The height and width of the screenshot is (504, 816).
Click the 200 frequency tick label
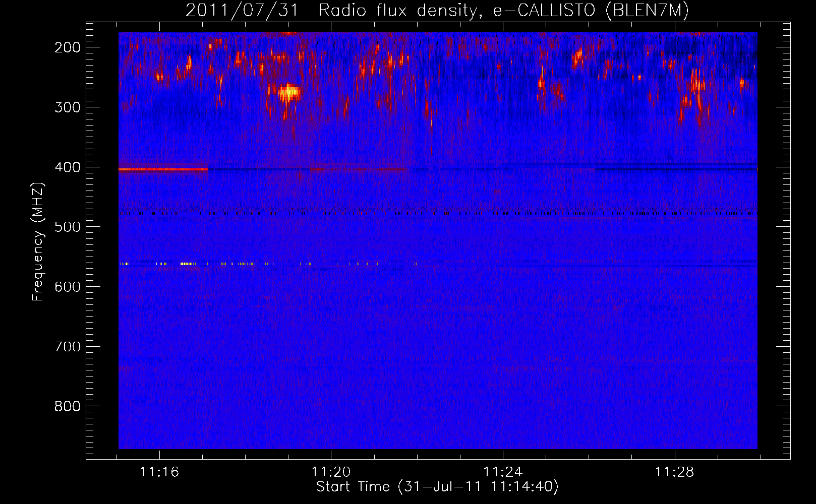pyautogui.click(x=67, y=47)
